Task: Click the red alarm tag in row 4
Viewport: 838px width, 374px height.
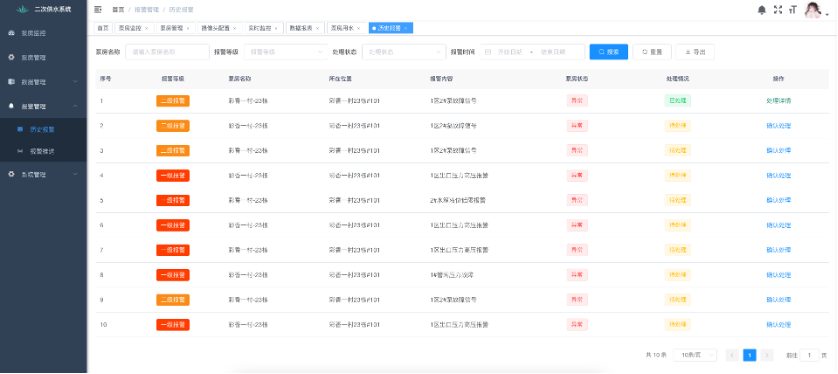Action: [x=173, y=175]
